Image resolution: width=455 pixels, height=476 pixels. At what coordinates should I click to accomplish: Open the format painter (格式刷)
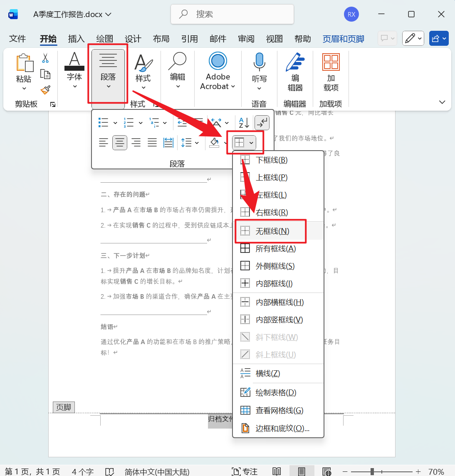coord(46,91)
